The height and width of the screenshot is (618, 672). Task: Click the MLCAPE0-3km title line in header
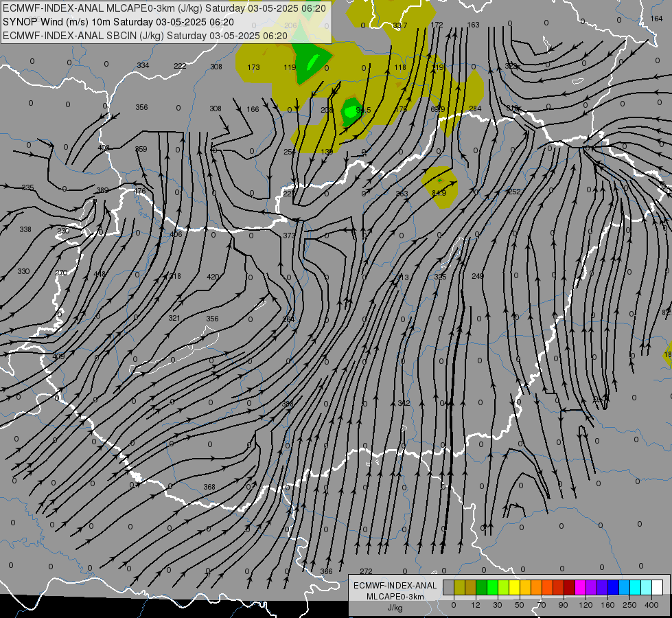(165, 8)
